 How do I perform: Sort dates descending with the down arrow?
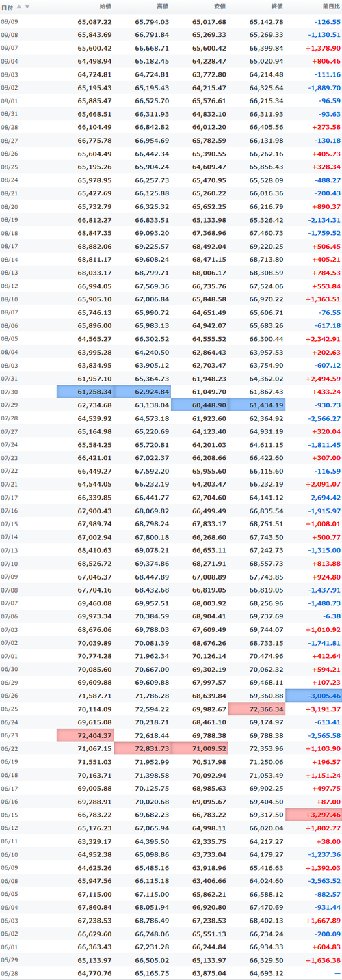click(x=27, y=7)
